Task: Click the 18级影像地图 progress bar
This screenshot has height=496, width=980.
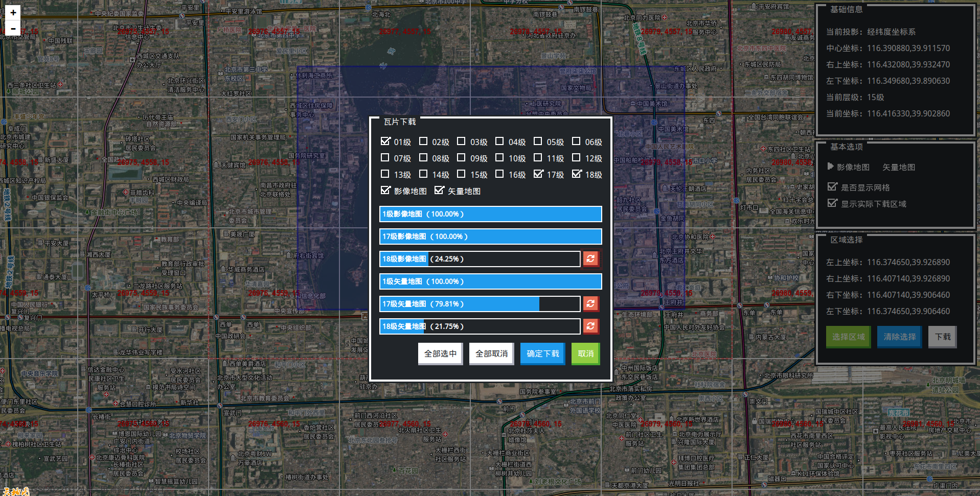Action: pyautogui.click(x=480, y=259)
